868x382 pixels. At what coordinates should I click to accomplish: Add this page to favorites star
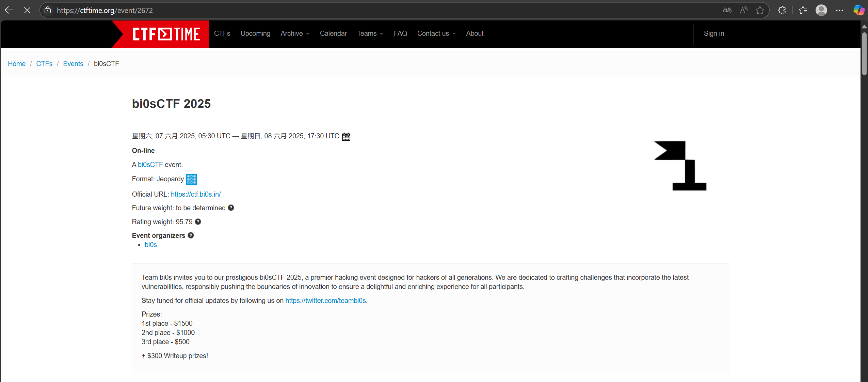[x=759, y=10]
